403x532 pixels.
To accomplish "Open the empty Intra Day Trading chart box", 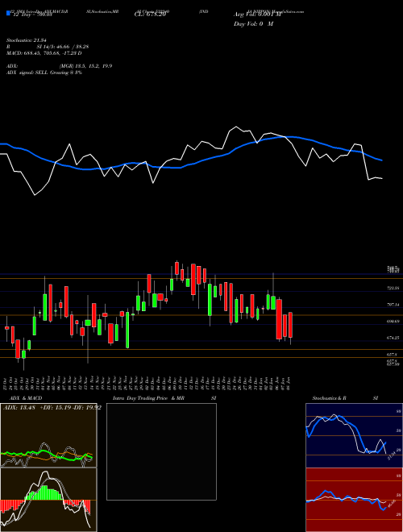I will pos(161,451).
